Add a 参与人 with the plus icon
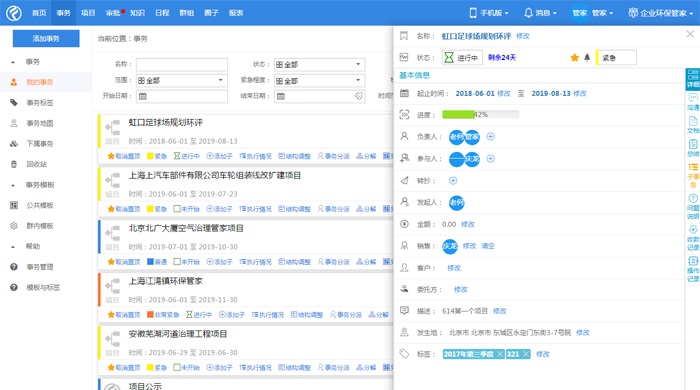This screenshot has height=390, width=700. point(490,158)
